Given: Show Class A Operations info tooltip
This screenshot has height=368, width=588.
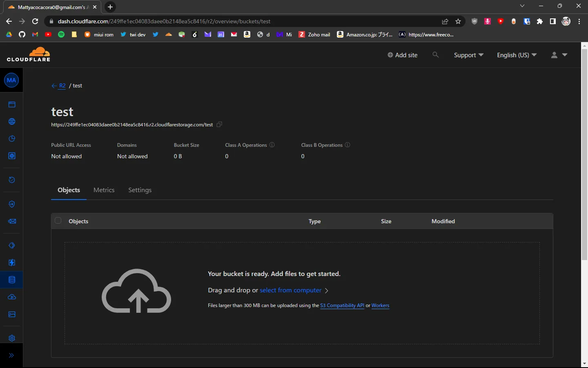Looking at the screenshot, I should (272, 145).
